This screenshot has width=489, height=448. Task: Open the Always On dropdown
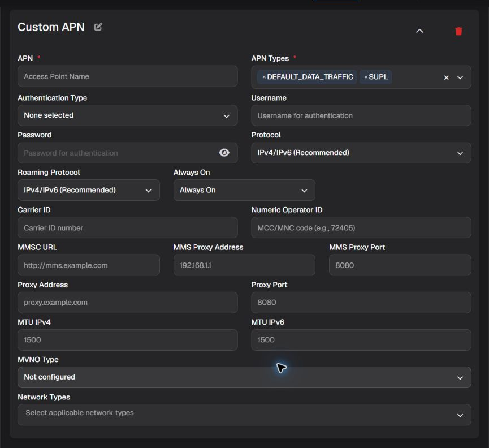click(244, 190)
